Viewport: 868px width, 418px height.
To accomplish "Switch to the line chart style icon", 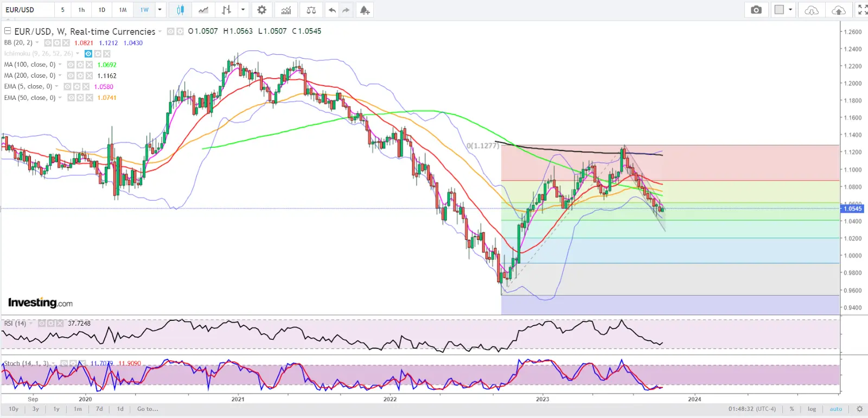I will pos(203,10).
